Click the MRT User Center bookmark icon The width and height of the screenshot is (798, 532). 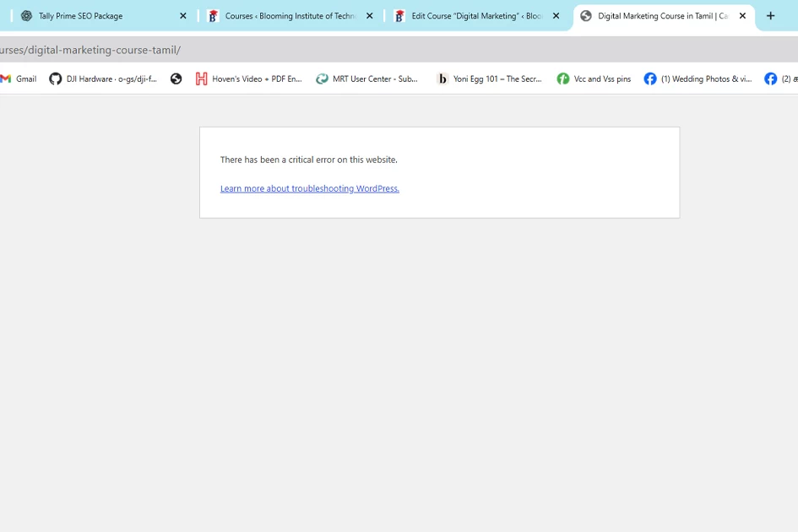click(x=322, y=79)
